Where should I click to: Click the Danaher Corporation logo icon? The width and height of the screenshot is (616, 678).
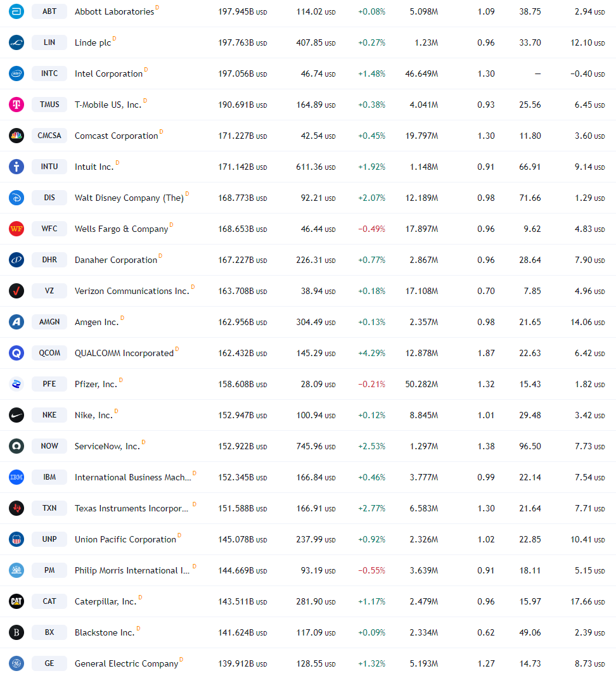[16, 260]
